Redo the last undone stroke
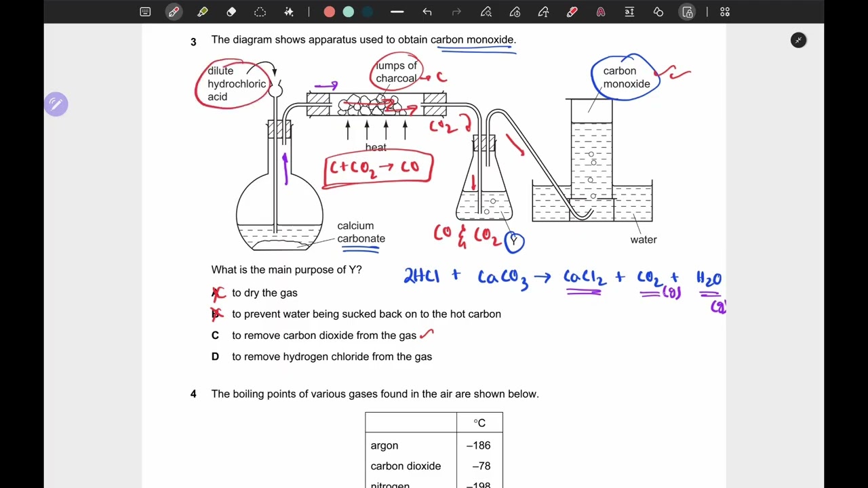Screen dimensions: 868x488 456,12
